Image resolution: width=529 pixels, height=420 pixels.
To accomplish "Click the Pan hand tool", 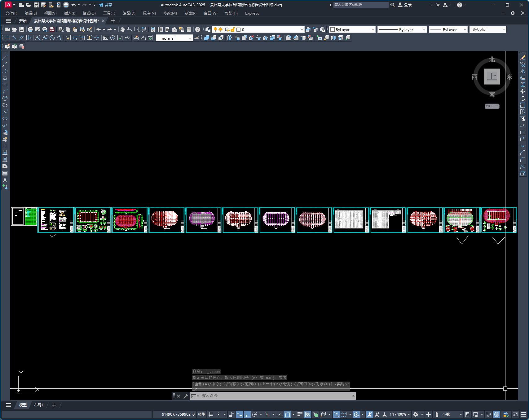I will point(123,29).
